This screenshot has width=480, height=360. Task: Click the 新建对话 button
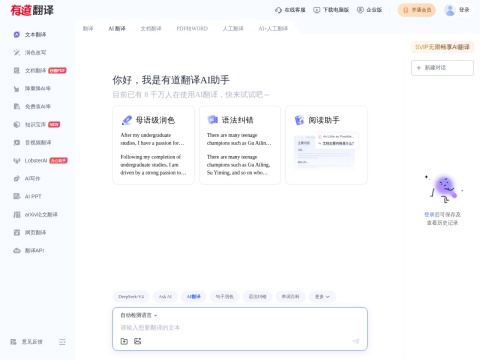[442, 68]
